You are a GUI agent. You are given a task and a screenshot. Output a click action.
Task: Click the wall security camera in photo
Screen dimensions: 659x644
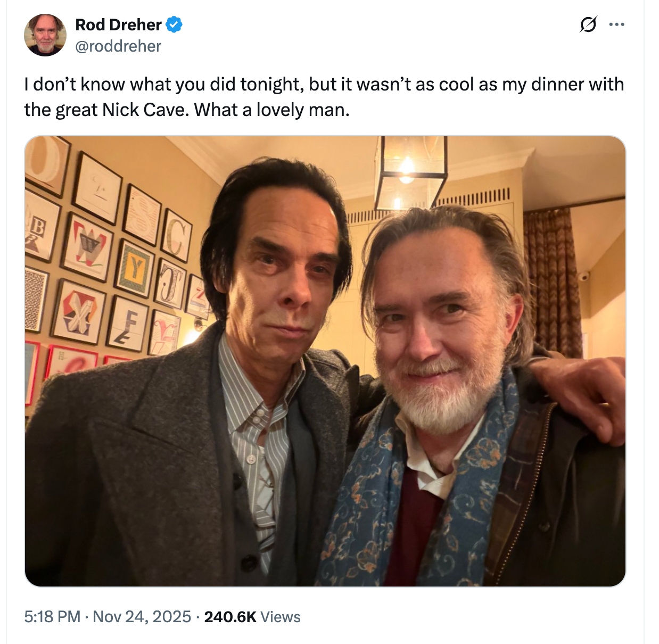[x=583, y=276]
